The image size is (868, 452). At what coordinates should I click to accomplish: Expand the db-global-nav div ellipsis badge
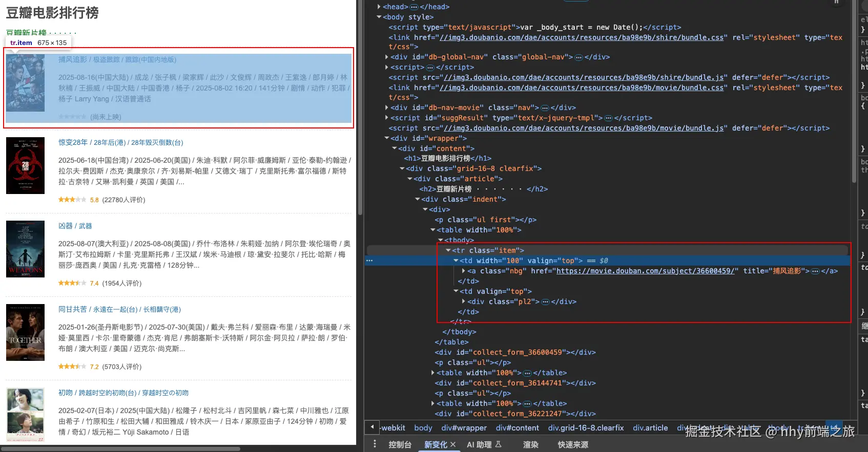[579, 57]
